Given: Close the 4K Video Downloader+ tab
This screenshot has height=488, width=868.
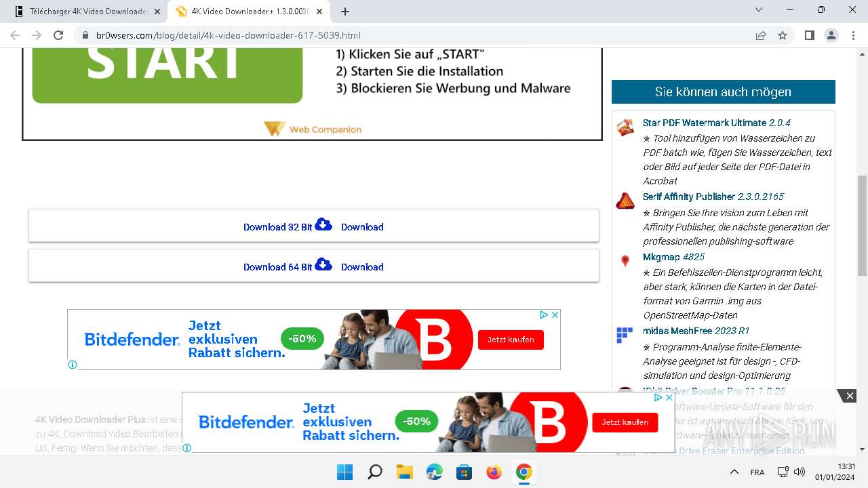Looking at the screenshot, I should tap(320, 12).
